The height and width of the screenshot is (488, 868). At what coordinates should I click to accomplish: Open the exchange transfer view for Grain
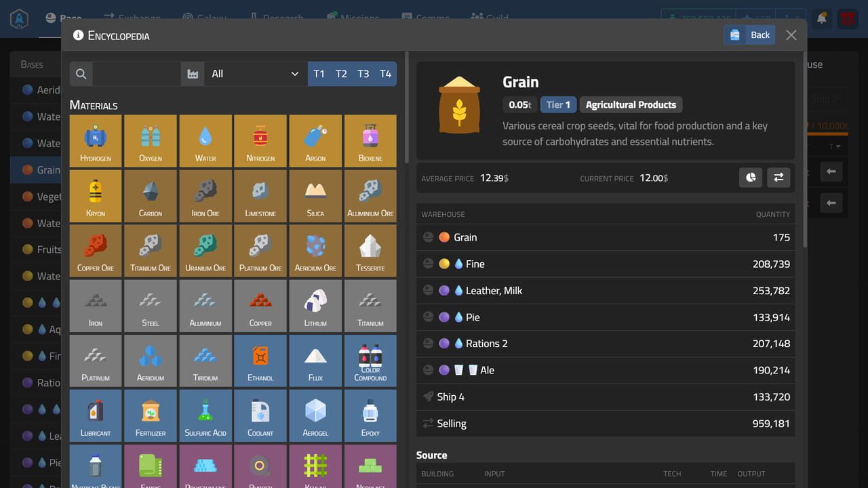point(778,177)
